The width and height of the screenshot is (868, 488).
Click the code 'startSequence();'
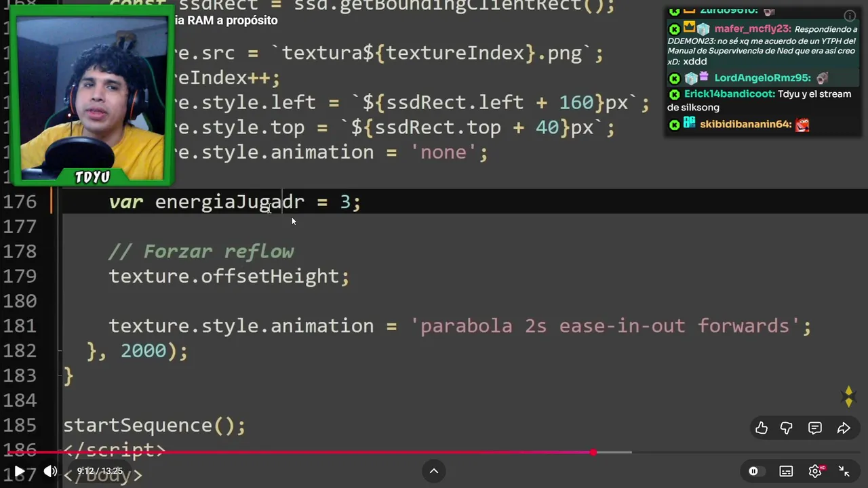(155, 426)
